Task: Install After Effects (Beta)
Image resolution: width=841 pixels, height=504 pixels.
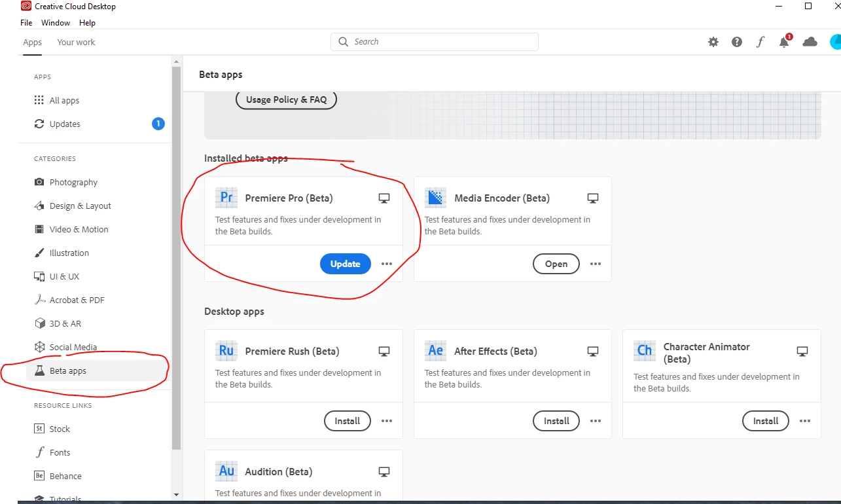Action: pos(556,422)
